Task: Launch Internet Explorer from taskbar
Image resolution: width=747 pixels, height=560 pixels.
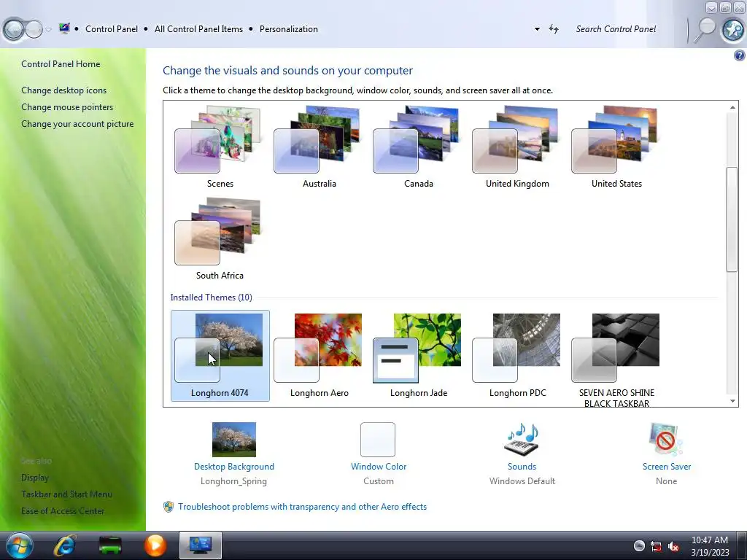Action: (x=64, y=545)
